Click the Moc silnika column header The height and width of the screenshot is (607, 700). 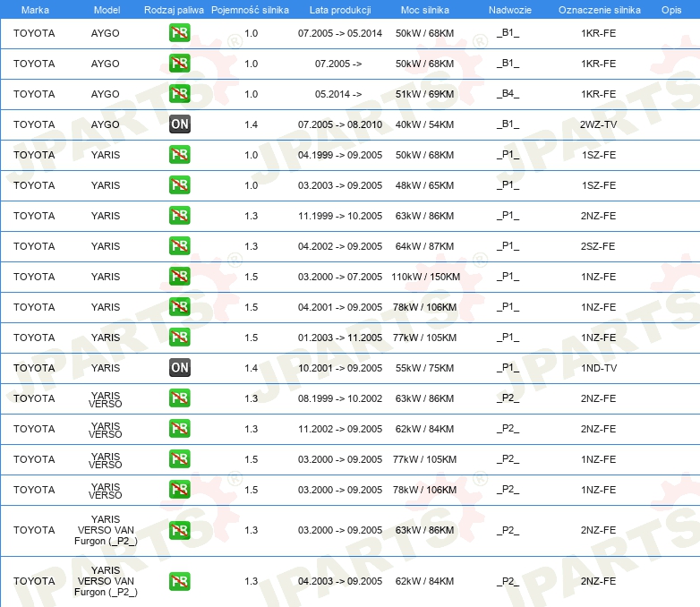[x=425, y=9]
